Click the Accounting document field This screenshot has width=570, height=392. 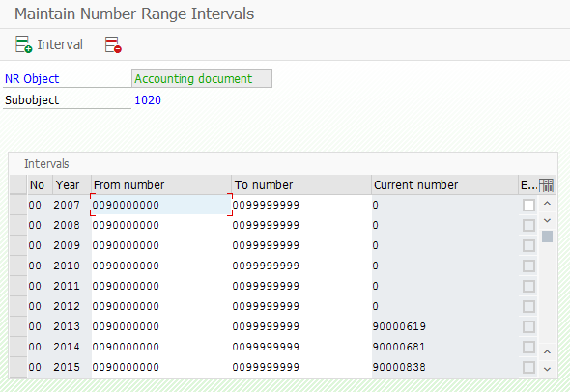coord(202,78)
